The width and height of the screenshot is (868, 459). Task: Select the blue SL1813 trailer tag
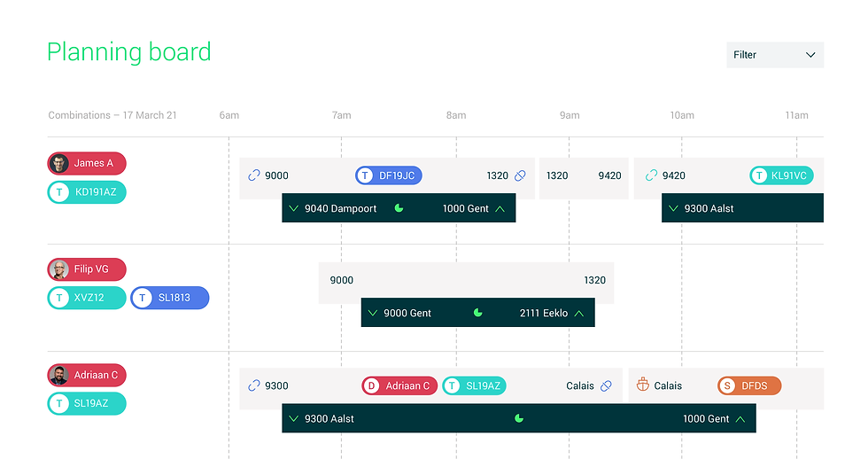coord(170,298)
